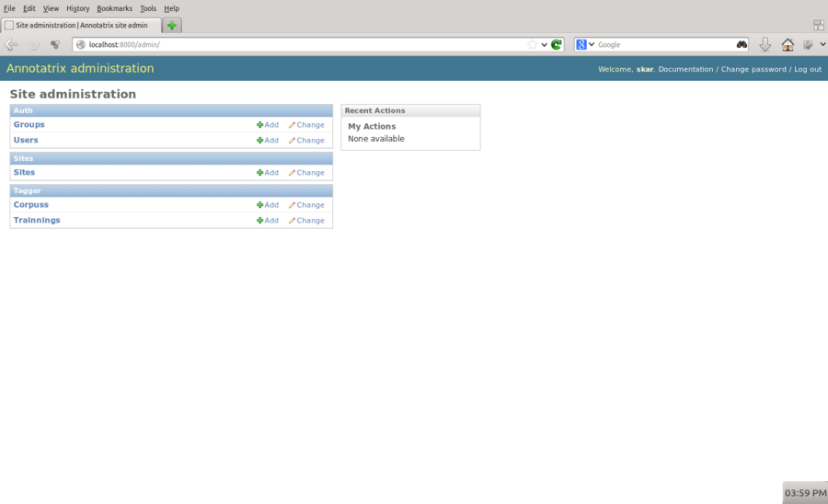828x504 pixels.
Task: Click the tab groups icon
Action: pyautogui.click(x=818, y=26)
